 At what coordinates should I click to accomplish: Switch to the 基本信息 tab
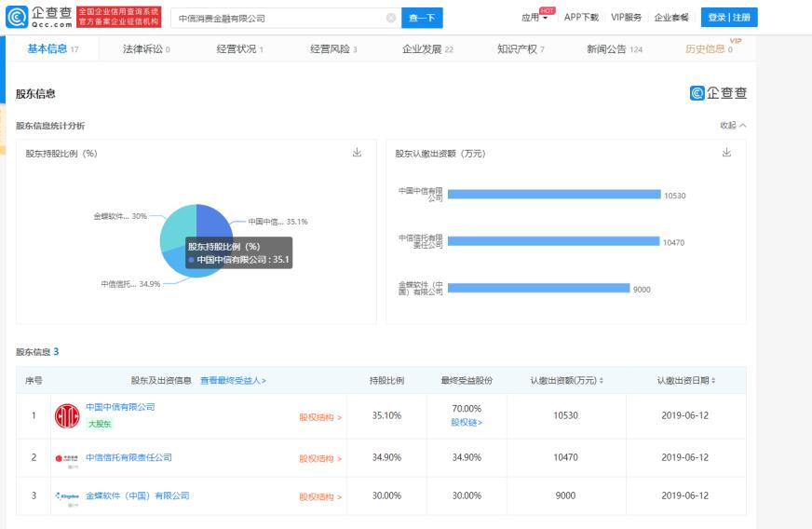52,48
